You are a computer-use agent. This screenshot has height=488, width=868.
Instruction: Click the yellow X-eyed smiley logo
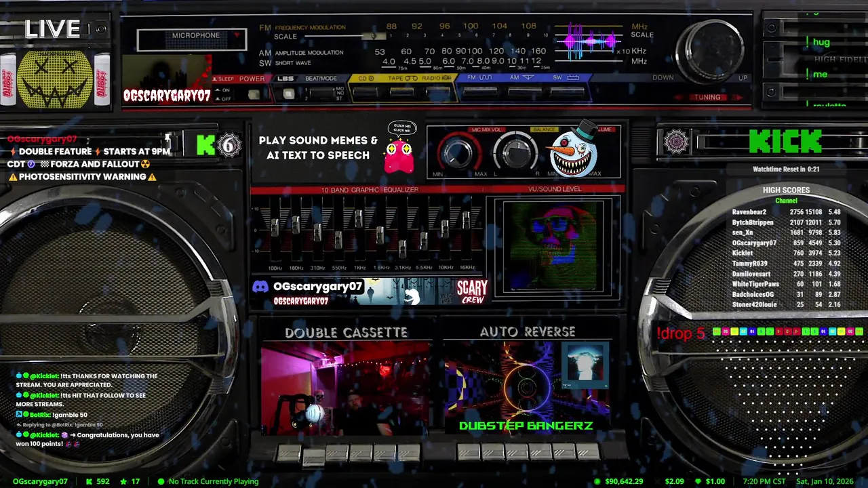tap(55, 79)
